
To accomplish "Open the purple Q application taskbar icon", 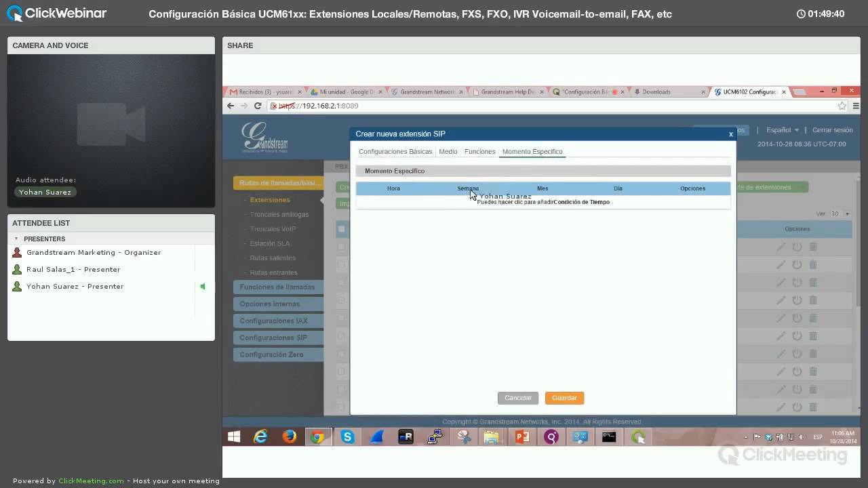I will 551,437.
